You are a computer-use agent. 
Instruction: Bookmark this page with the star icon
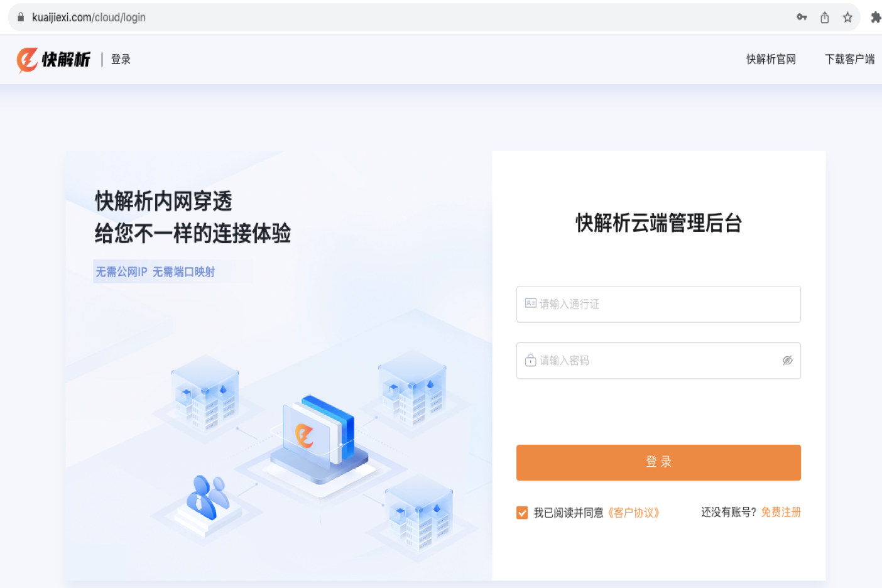coord(847,18)
